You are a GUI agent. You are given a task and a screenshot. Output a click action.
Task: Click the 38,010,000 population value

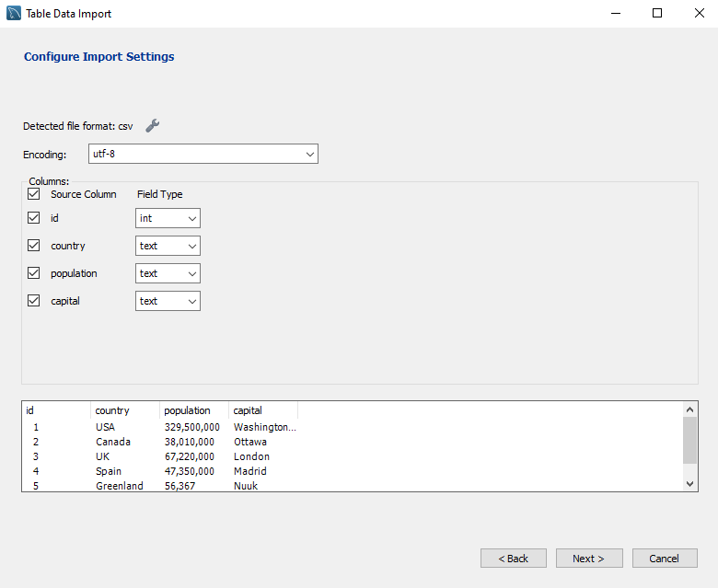tap(190, 442)
